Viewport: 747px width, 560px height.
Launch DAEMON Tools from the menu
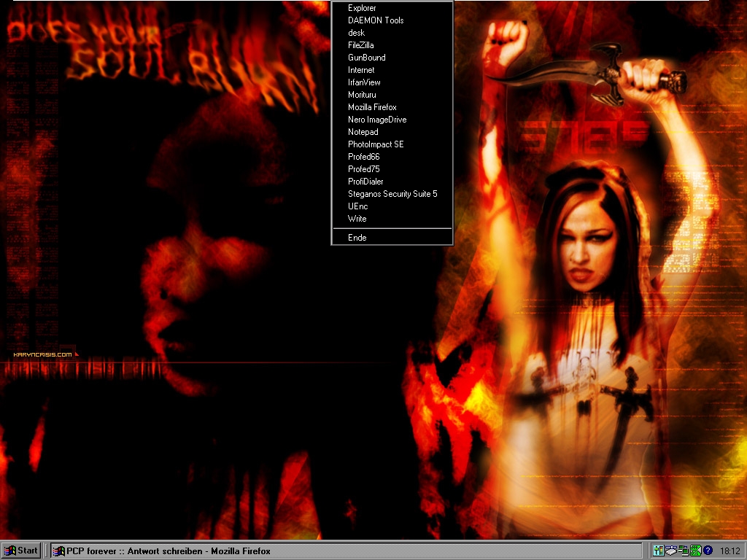392,20
